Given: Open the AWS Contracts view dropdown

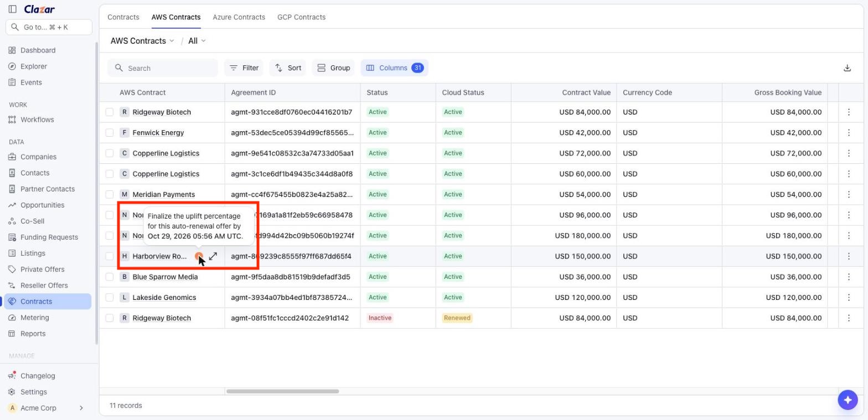Looking at the screenshot, I should pos(142,41).
